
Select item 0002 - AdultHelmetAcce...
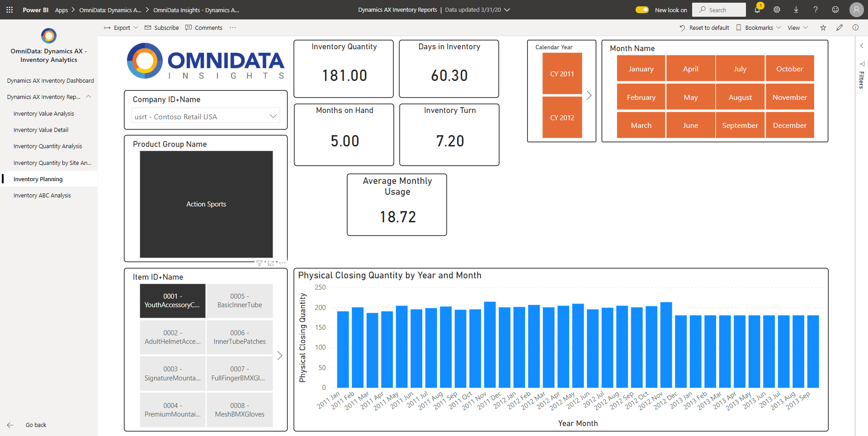tap(173, 337)
